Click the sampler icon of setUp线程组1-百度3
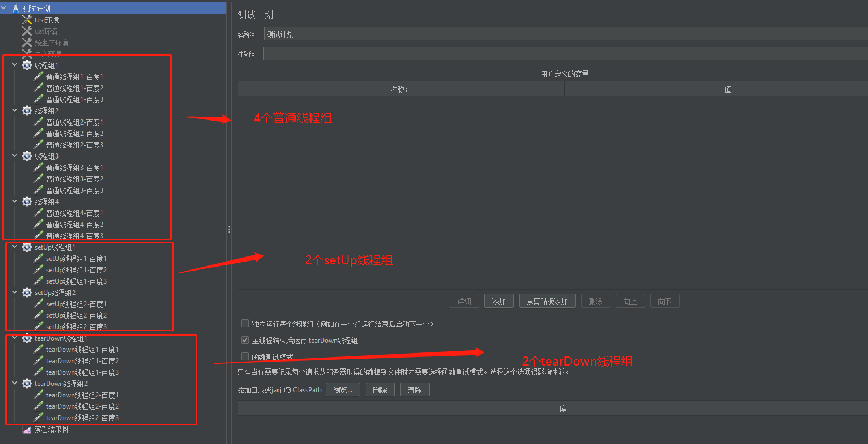This screenshot has width=868, height=444. coord(38,281)
